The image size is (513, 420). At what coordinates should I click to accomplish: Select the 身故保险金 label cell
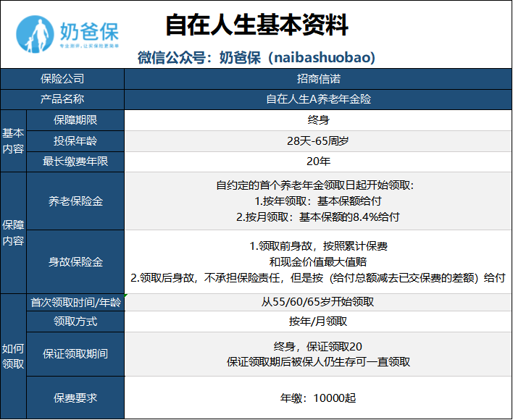(x=75, y=262)
